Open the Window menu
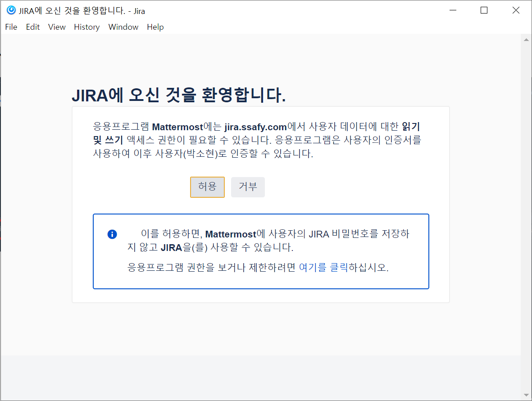Image resolution: width=532 pixels, height=401 pixels. (123, 27)
